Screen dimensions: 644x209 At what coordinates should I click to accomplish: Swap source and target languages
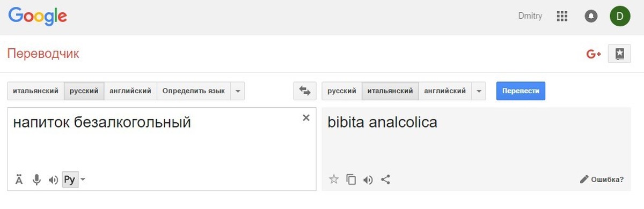click(305, 91)
